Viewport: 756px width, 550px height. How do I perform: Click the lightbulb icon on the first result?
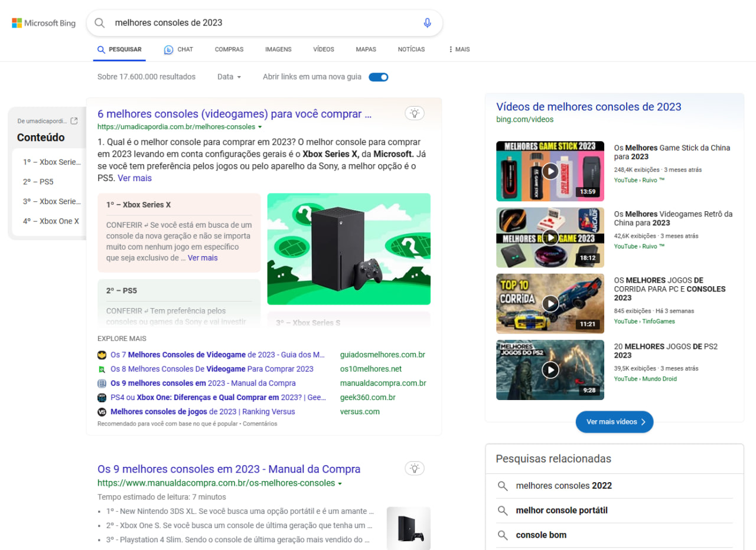click(x=415, y=113)
